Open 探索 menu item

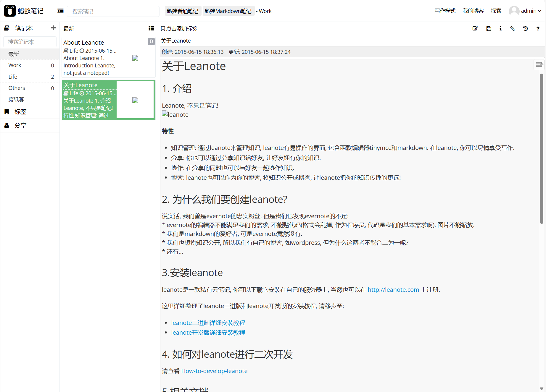[496, 11]
